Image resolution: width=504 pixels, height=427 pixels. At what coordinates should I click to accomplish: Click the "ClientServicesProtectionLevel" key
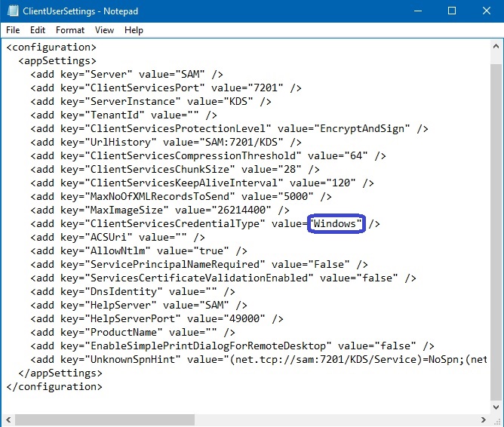178,128
